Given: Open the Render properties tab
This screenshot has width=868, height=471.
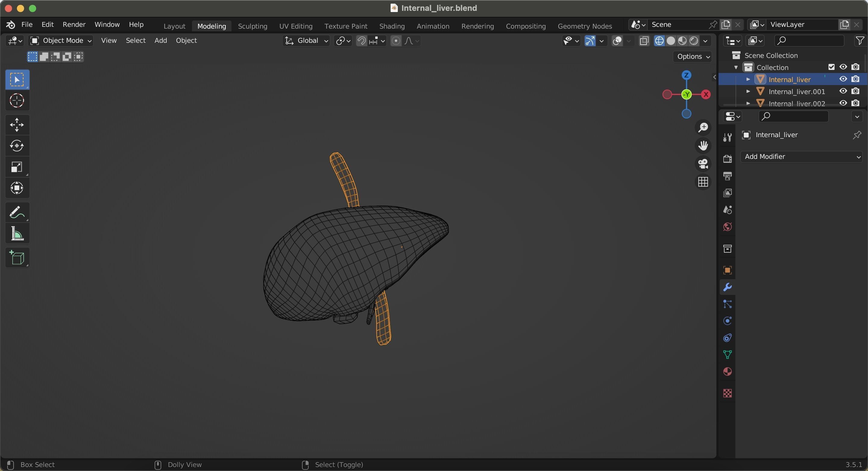Looking at the screenshot, I should [x=727, y=159].
